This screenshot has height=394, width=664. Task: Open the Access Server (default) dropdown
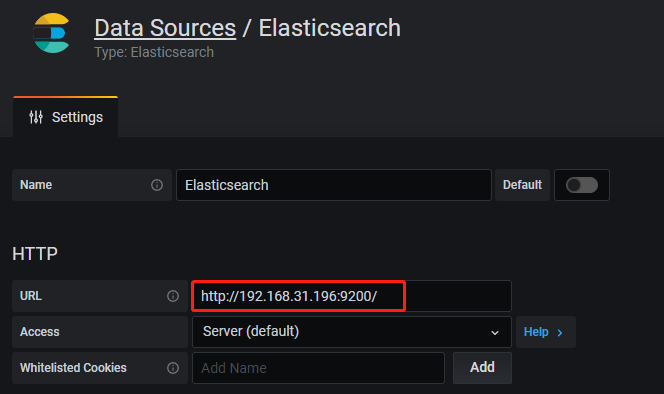pos(351,332)
